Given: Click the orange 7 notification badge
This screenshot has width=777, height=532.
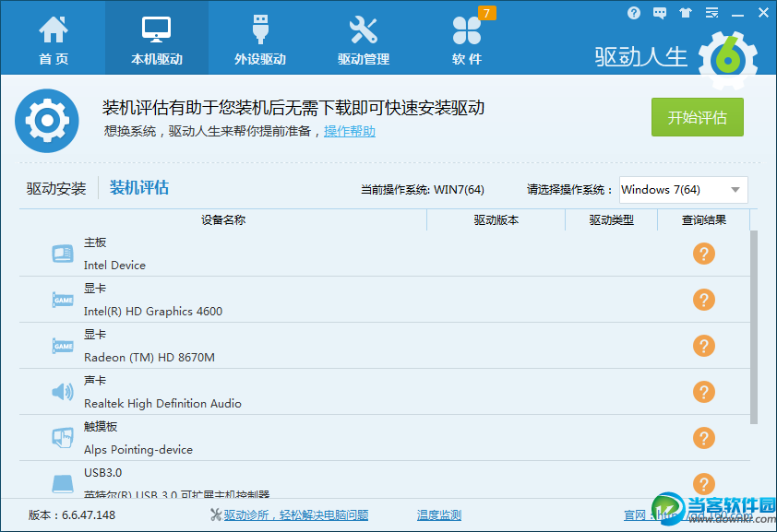Looking at the screenshot, I should 486,13.
